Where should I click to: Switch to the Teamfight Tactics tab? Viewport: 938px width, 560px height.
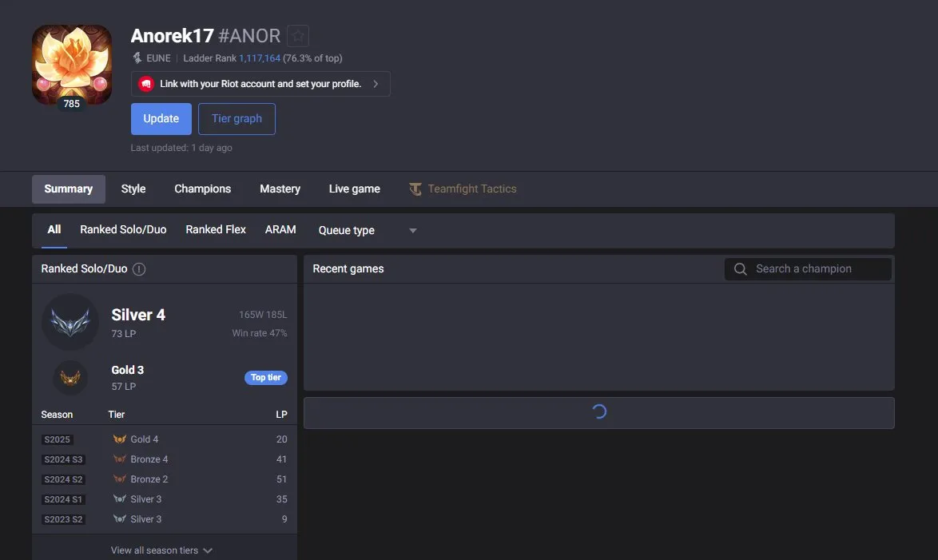click(463, 189)
